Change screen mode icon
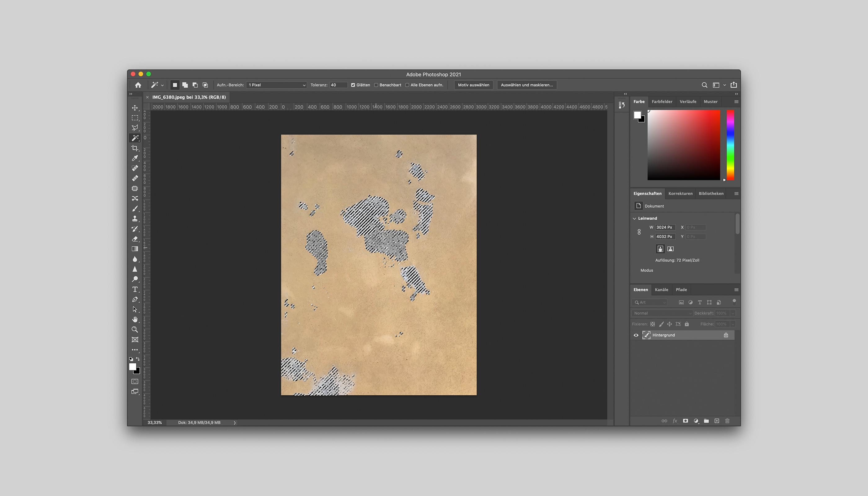The width and height of the screenshot is (868, 496). click(135, 392)
